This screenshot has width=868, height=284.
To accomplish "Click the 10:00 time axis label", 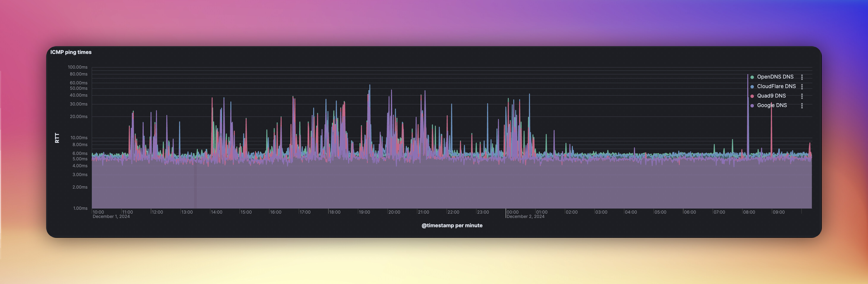I will pyautogui.click(x=98, y=212).
